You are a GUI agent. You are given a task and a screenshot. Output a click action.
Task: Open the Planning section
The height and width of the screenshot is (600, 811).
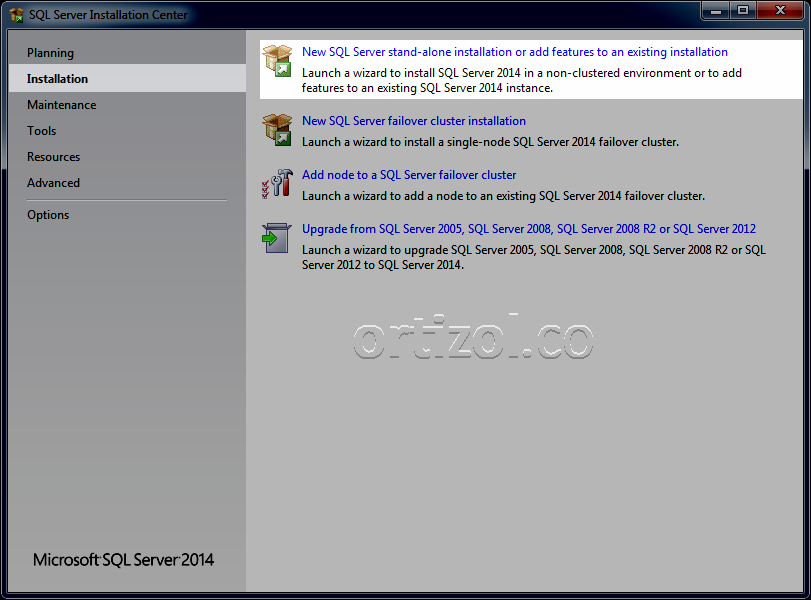[x=51, y=53]
